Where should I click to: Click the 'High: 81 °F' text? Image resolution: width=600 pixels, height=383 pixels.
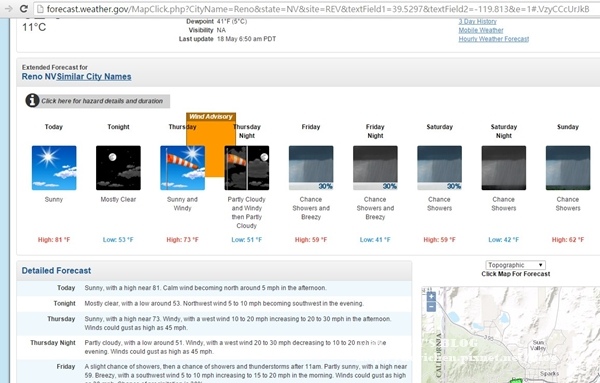[54, 240]
